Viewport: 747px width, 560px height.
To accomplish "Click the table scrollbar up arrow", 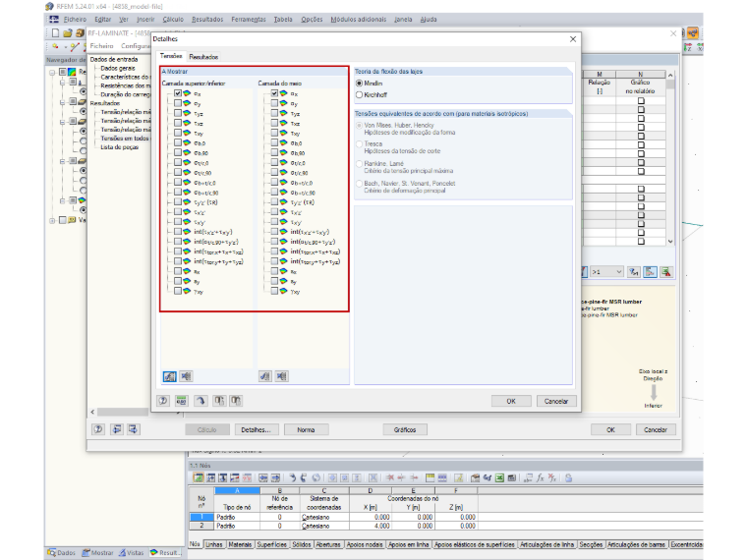I will click(x=670, y=76).
